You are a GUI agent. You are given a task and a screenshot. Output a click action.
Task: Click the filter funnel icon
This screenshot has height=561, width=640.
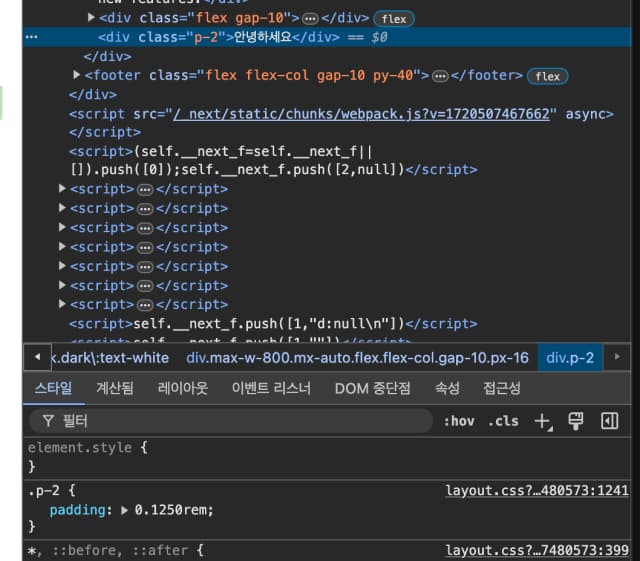coord(48,421)
